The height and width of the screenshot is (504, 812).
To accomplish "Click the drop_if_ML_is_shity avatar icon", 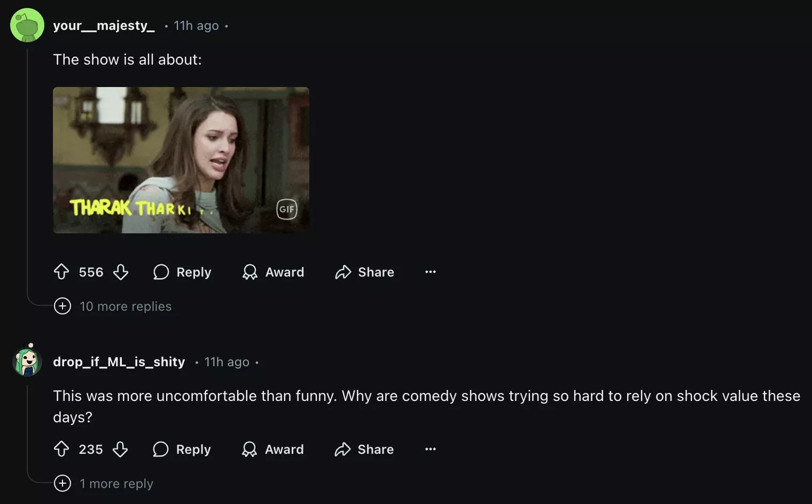I will tap(27, 361).
